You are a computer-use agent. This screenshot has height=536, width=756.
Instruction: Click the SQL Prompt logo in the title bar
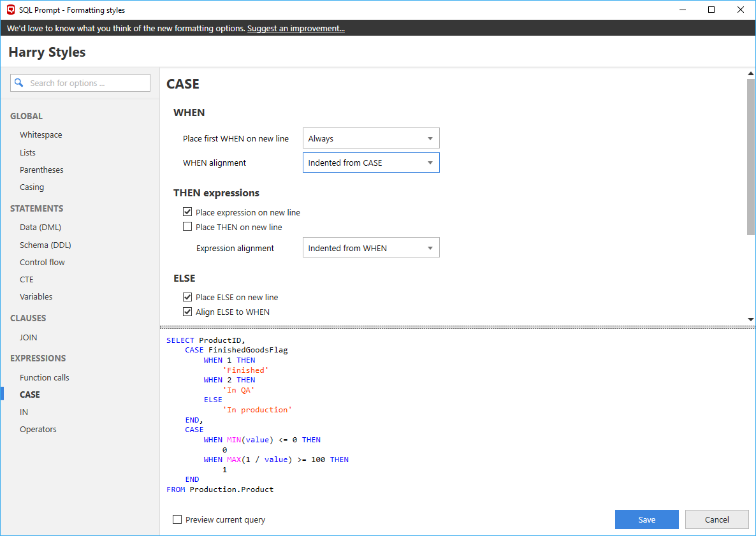[x=10, y=10]
